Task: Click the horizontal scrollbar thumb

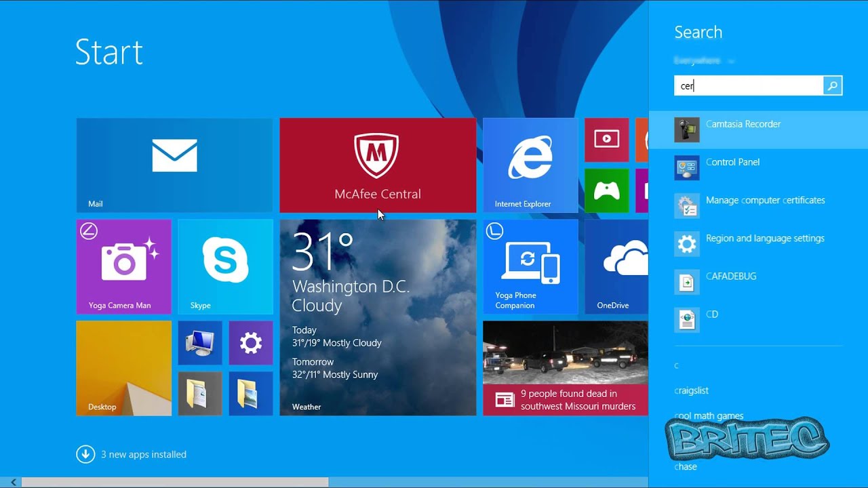Action: [175, 482]
